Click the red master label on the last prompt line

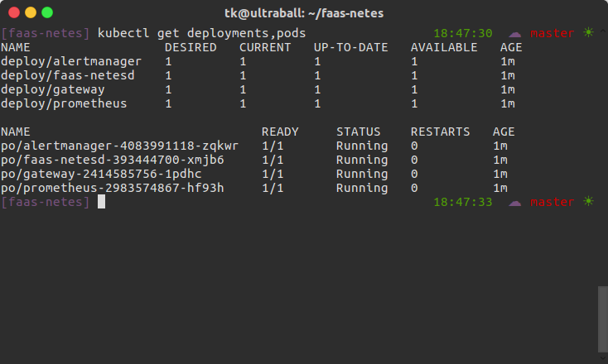click(553, 203)
